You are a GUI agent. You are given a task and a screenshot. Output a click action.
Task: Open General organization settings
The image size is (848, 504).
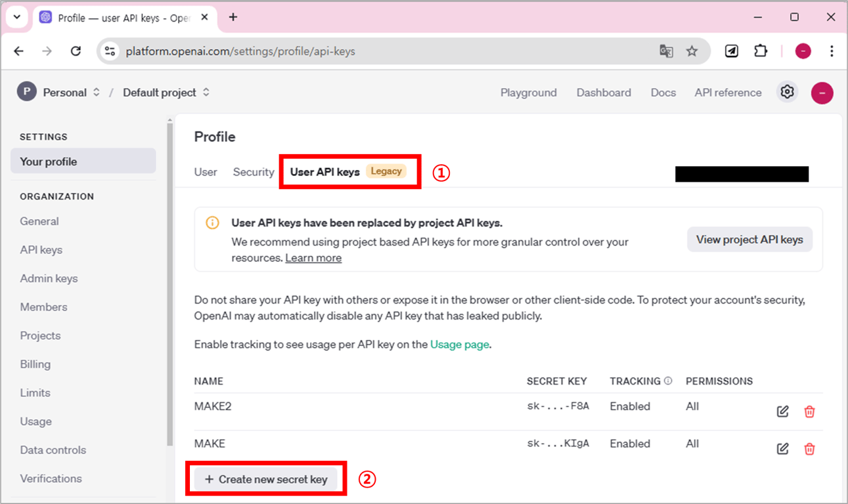pos(39,221)
